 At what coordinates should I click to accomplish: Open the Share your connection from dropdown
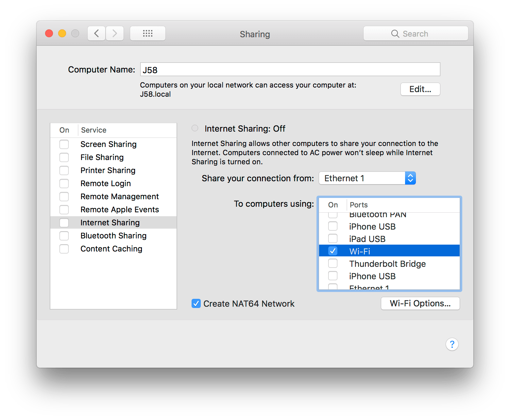tap(367, 178)
